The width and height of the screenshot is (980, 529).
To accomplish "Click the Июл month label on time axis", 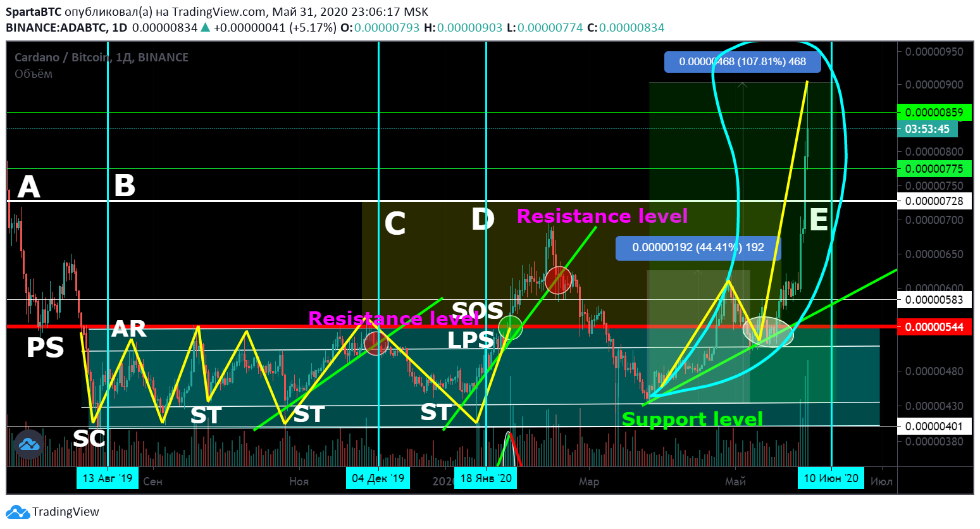I will click(x=881, y=482).
